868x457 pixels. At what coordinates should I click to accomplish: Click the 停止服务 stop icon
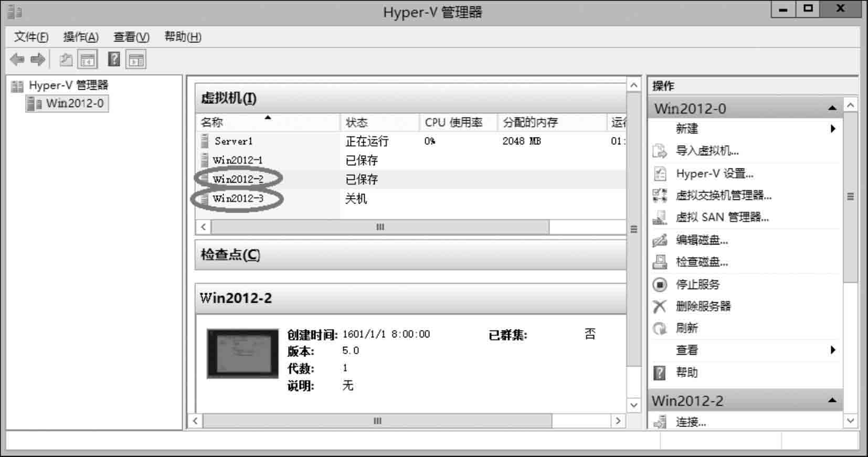click(x=660, y=284)
